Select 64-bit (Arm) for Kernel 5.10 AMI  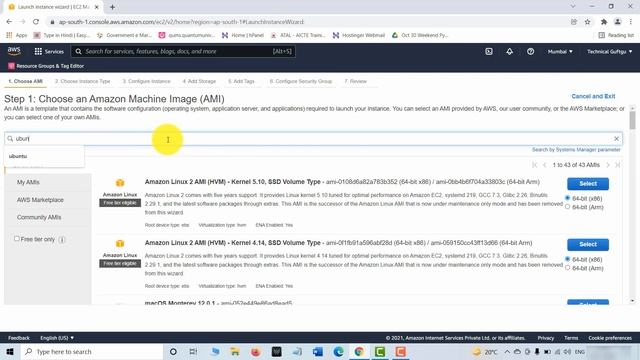[567, 207]
